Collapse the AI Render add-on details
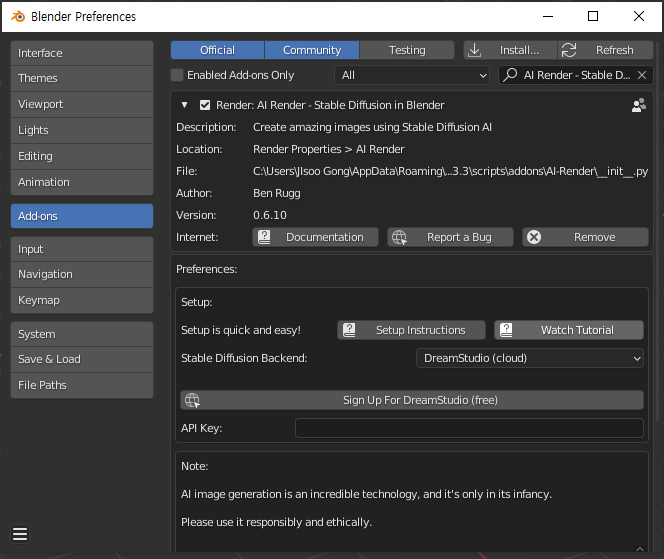This screenshot has width=664, height=559. click(x=185, y=105)
